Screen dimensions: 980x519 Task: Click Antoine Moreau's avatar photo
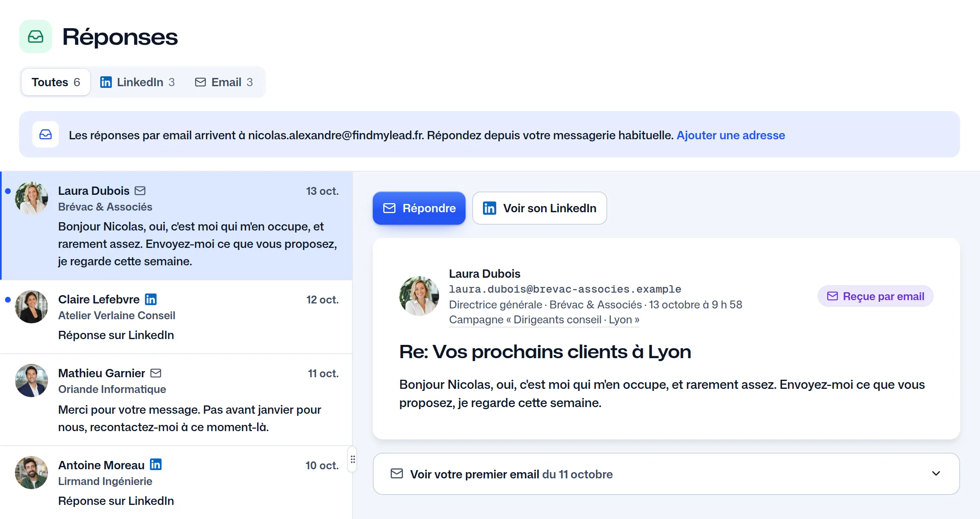31,473
